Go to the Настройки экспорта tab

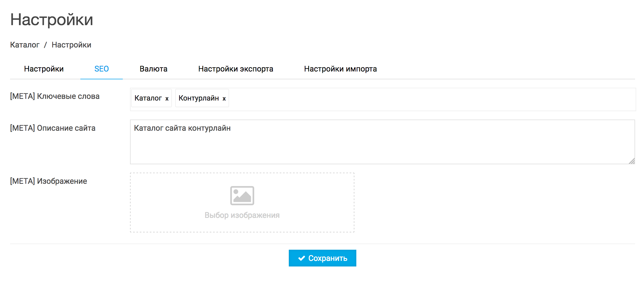pos(236,69)
